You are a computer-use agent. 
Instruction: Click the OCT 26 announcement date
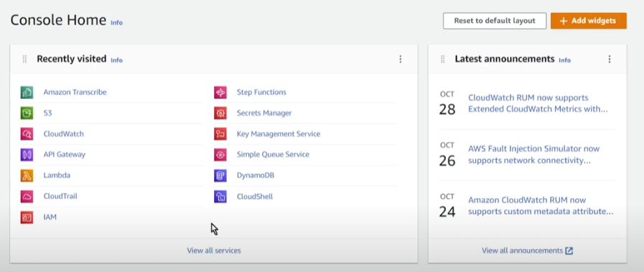pyautogui.click(x=447, y=155)
